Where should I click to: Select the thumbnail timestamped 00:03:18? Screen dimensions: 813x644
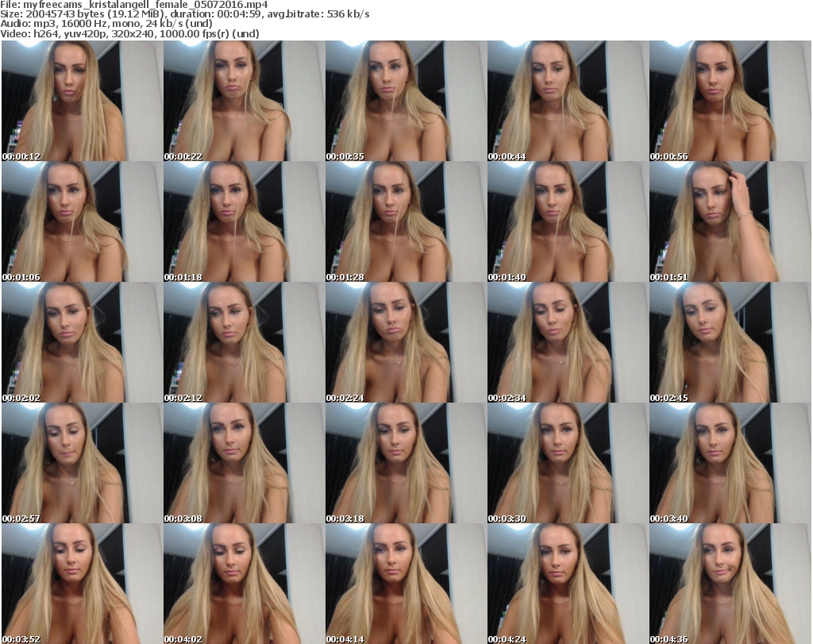click(x=406, y=463)
